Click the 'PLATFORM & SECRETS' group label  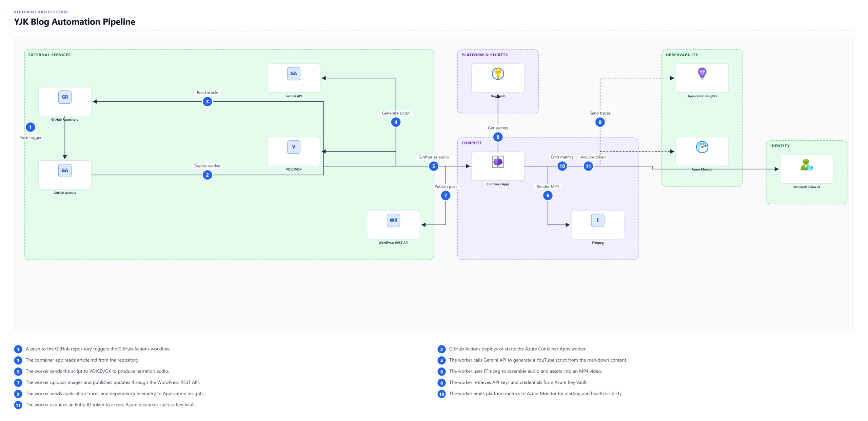(x=485, y=55)
